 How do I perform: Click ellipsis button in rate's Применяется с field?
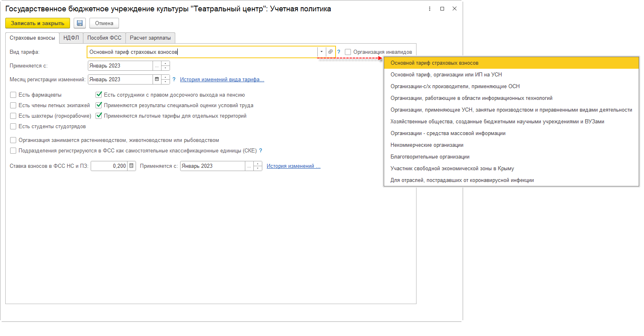[x=249, y=166]
